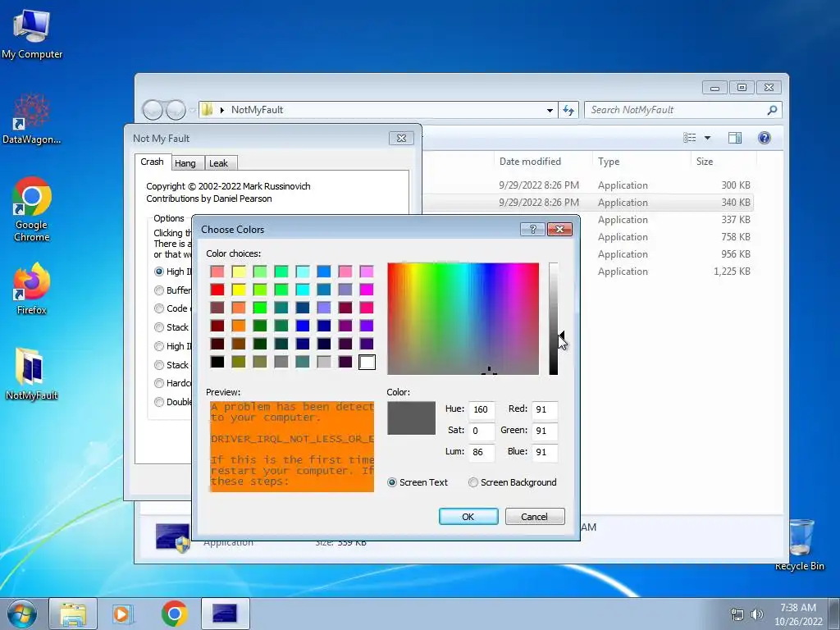Image resolution: width=840 pixels, height=630 pixels.
Task: Click Cancel in Choose Colors
Action: point(535,517)
